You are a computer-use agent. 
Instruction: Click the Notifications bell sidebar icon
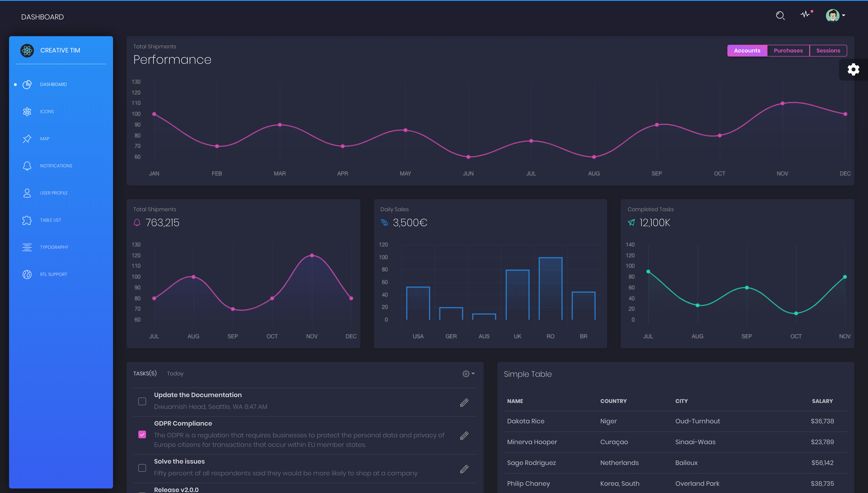(27, 166)
